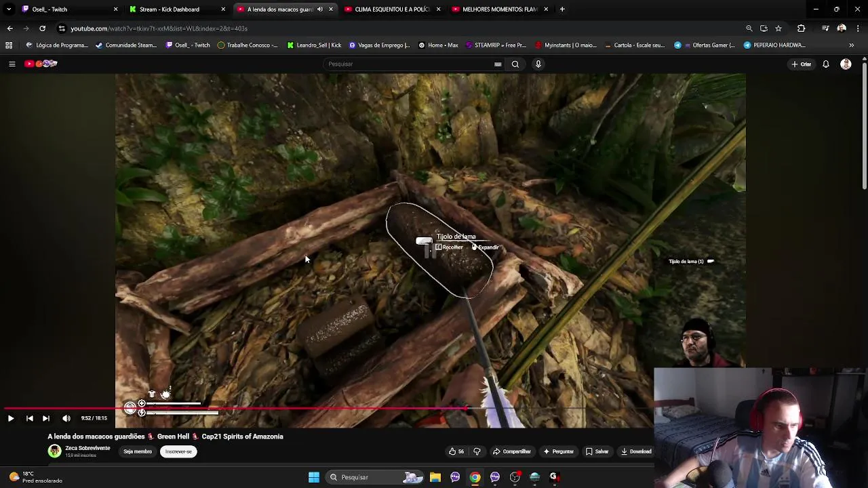This screenshot has width=868, height=488.
Task: Open the YouTube guide hamburger menu
Action: [12, 64]
